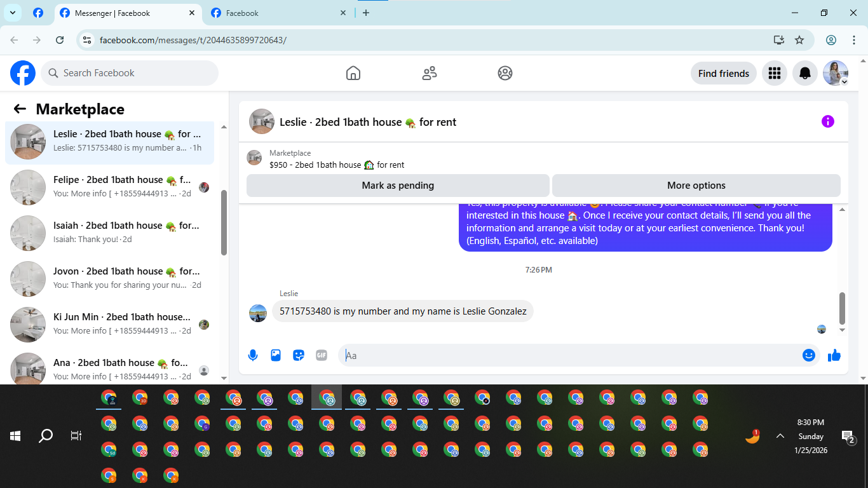View site information icon in address bar
868x488 pixels.
pyautogui.click(x=88, y=40)
